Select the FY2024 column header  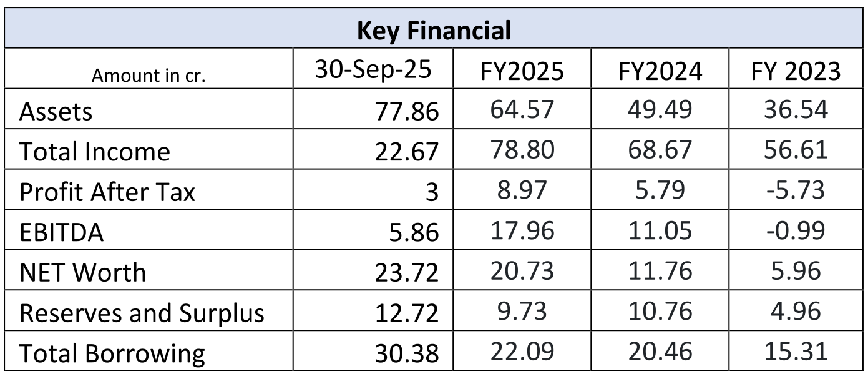(660, 72)
